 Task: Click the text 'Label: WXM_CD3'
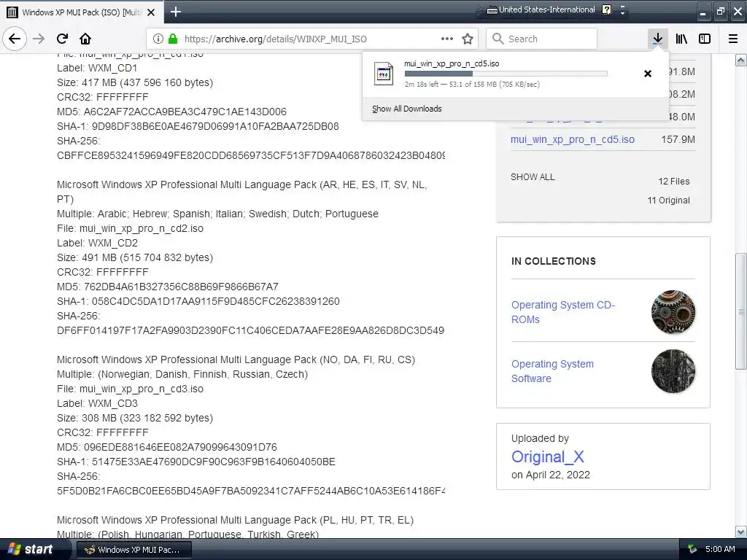[97, 403]
